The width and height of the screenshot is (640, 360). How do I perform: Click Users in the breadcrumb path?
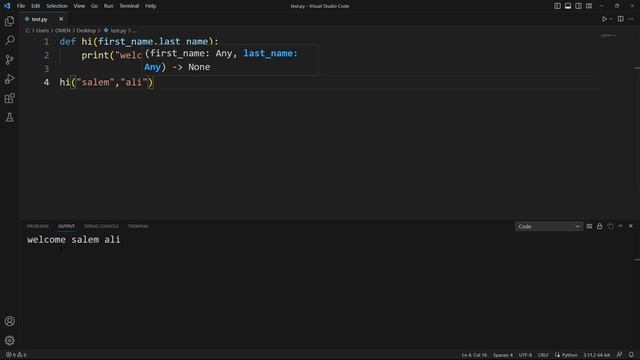point(42,31)
